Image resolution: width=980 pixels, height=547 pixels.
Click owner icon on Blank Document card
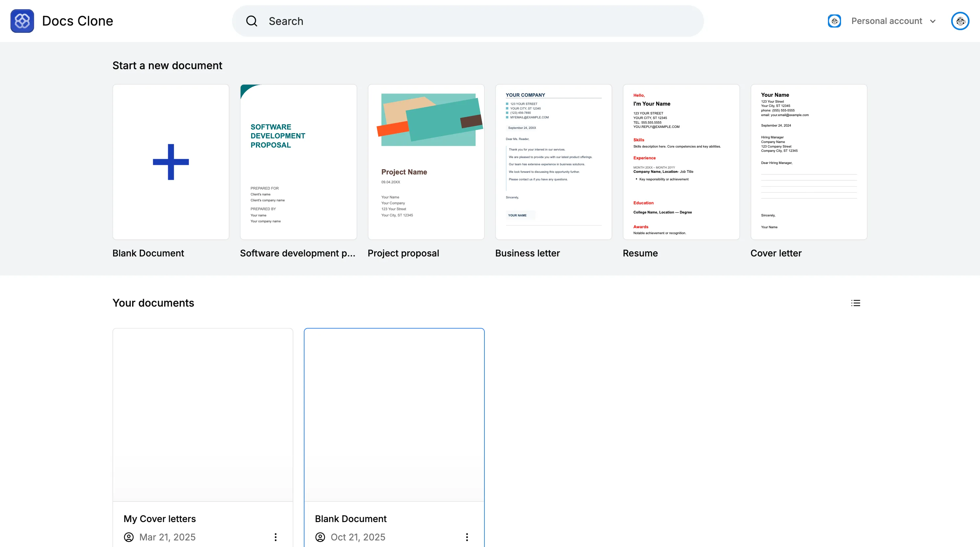point(320,537)
